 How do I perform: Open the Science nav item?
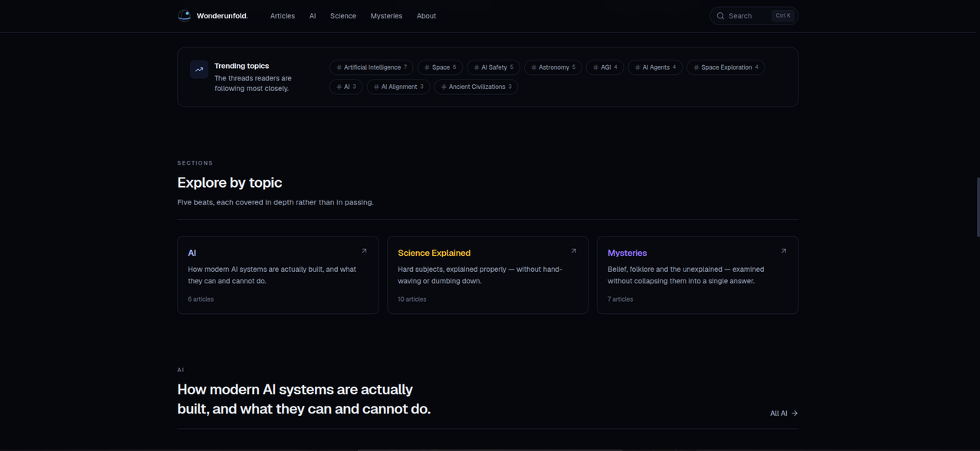tap(343, 16)
